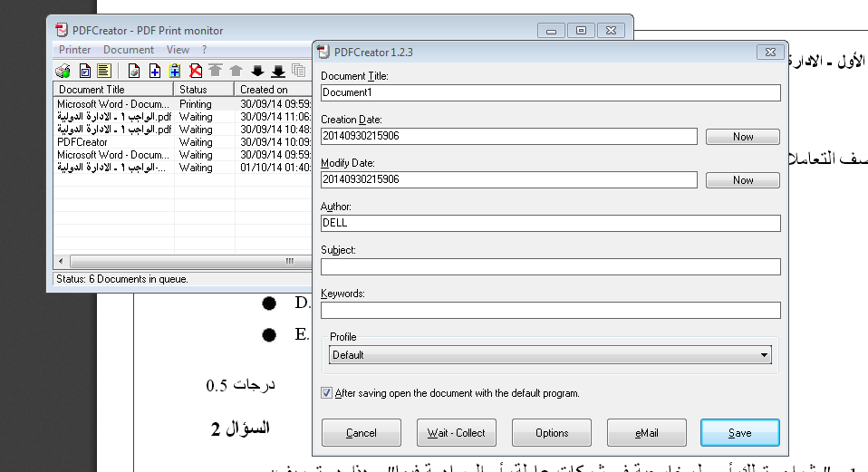Select the .pdf row created 30/09/14 11:06

183,117
